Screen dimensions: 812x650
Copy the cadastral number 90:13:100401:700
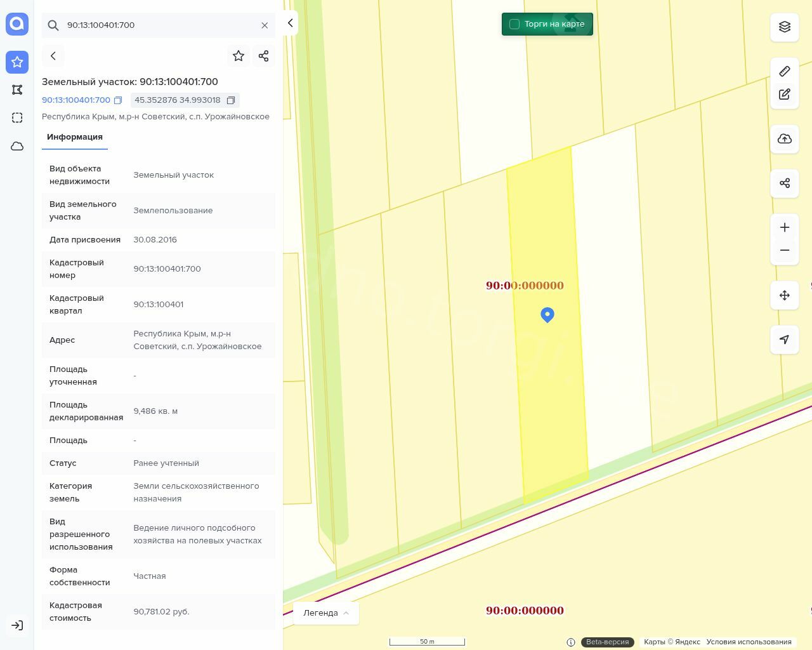pos(118,100)
